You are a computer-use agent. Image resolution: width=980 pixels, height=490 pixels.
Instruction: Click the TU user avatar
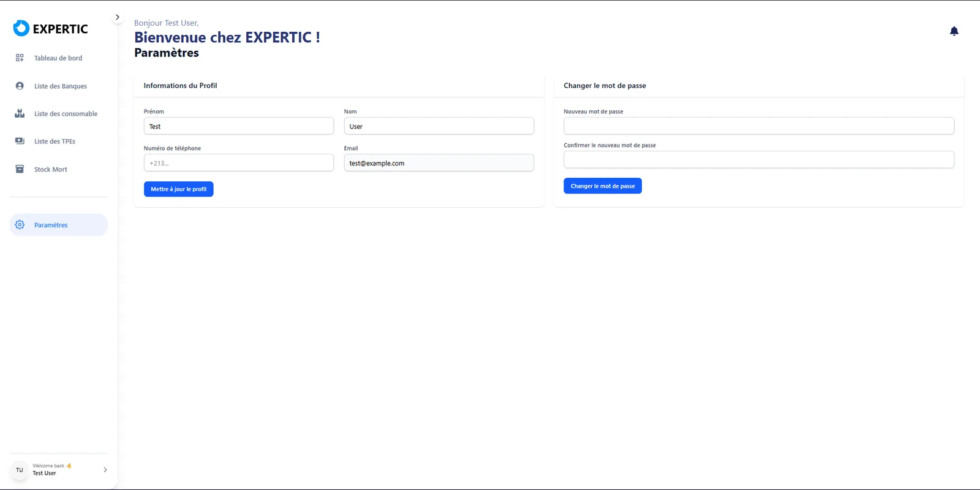(x=20, y=470)
